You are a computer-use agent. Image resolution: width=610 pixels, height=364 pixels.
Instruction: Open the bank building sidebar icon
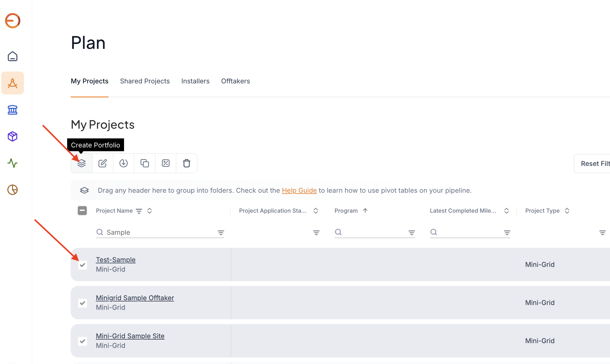(x=13, y=110)
